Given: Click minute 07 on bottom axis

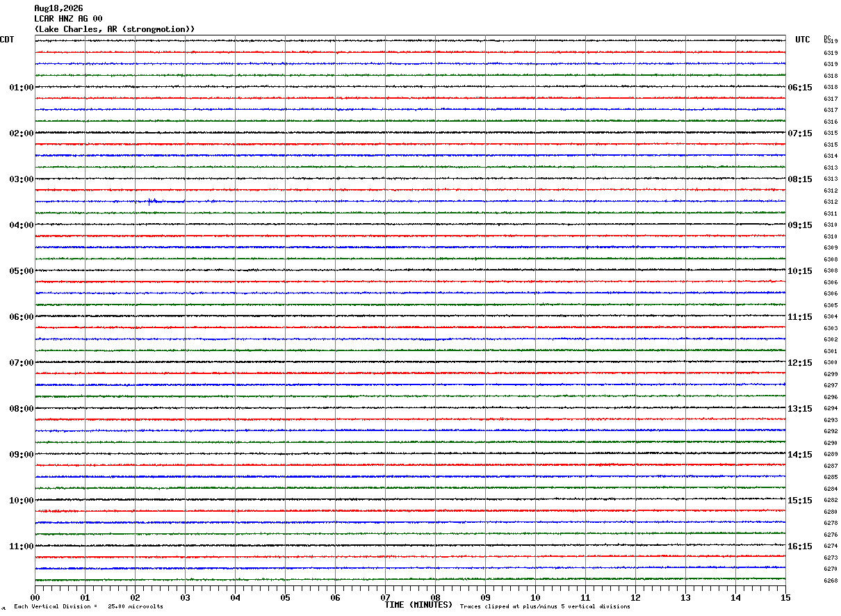Looking at the screenshot, I should (385, 597).
